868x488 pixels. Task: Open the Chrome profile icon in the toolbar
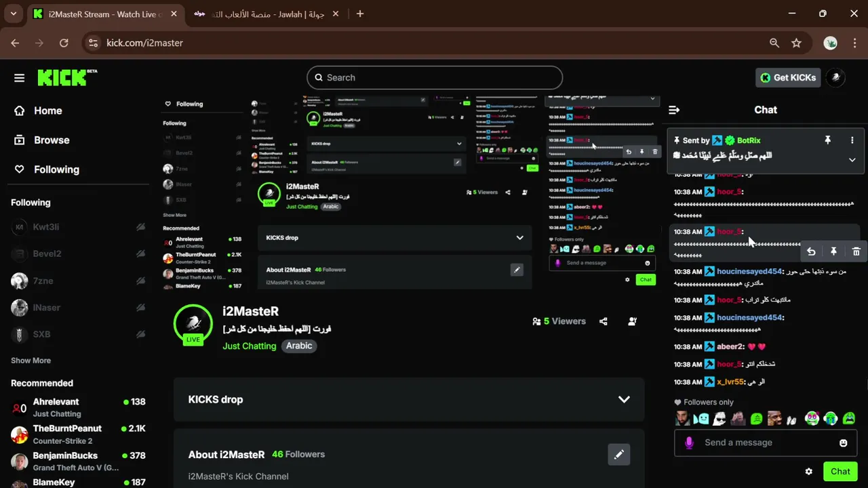pyautogui.click(x=830, y=43)
